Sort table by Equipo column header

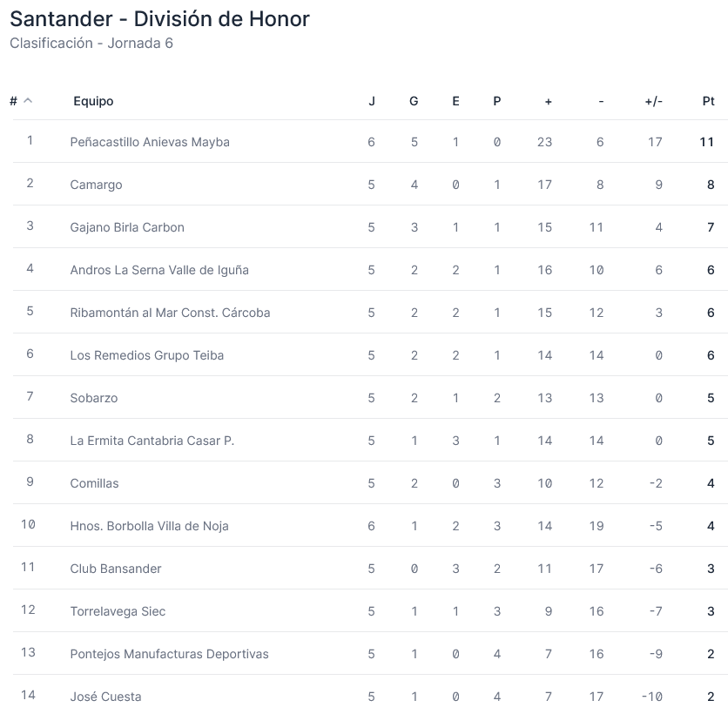(x=93, y=101)
